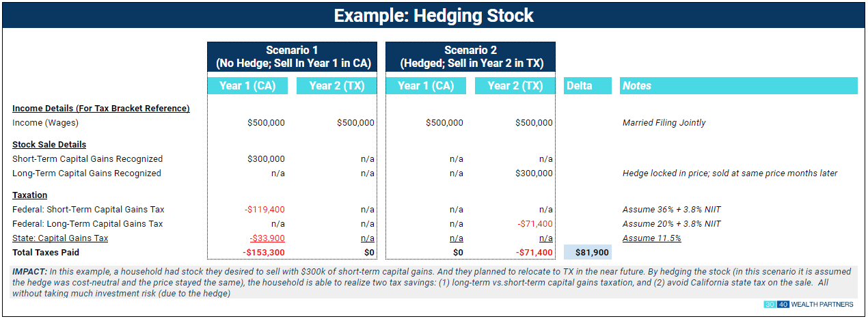Select the Delta column header
This screenshot has height=321, width=868.
pyautogui.click(x=587, y=86)
